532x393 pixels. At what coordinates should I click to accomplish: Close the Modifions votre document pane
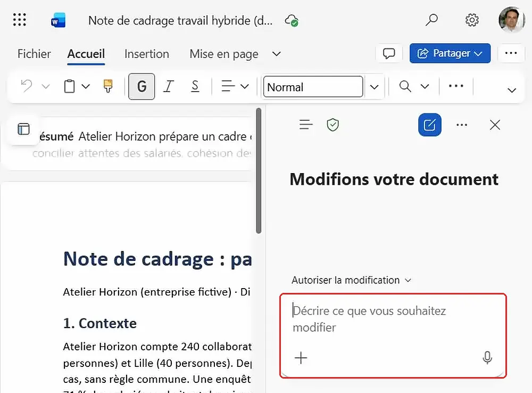[x=495, y=125]
